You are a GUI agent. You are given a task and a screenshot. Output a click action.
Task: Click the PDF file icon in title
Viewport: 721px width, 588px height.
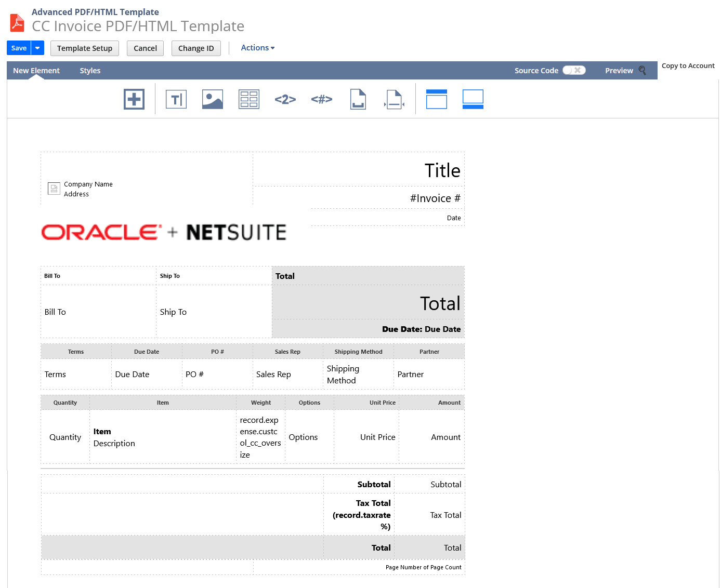point(17,23)
